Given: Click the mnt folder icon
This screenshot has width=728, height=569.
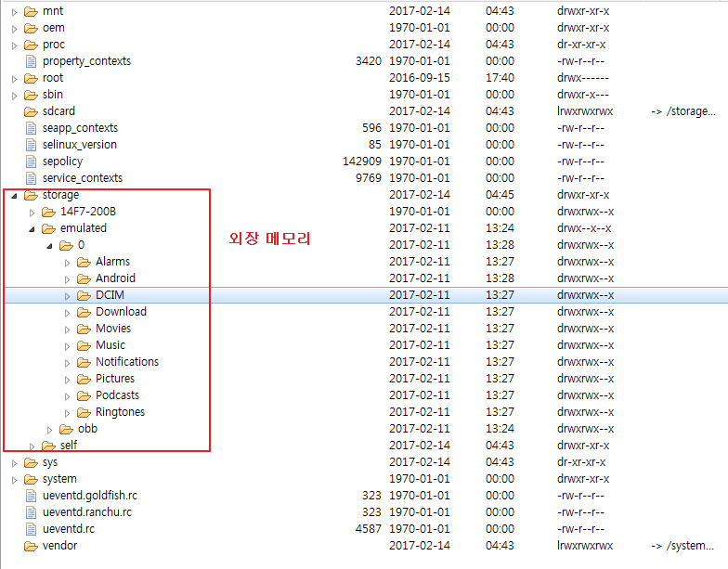Looking at the screenshot, I should (31, 11).
